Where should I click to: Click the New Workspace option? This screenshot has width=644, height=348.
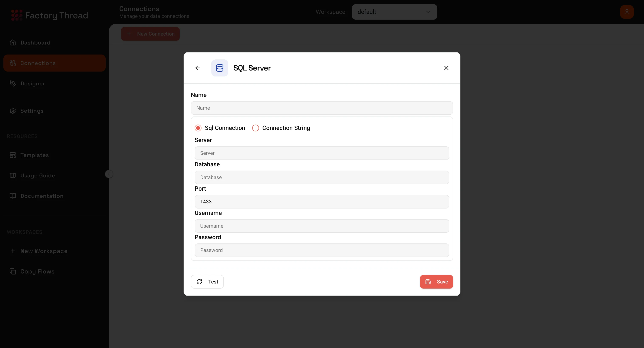coord(44,251)
